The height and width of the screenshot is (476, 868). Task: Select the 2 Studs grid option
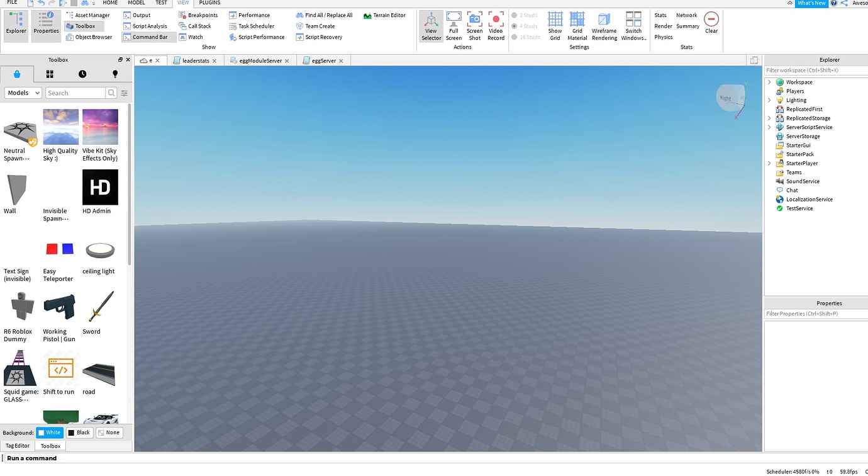(525, 15)
